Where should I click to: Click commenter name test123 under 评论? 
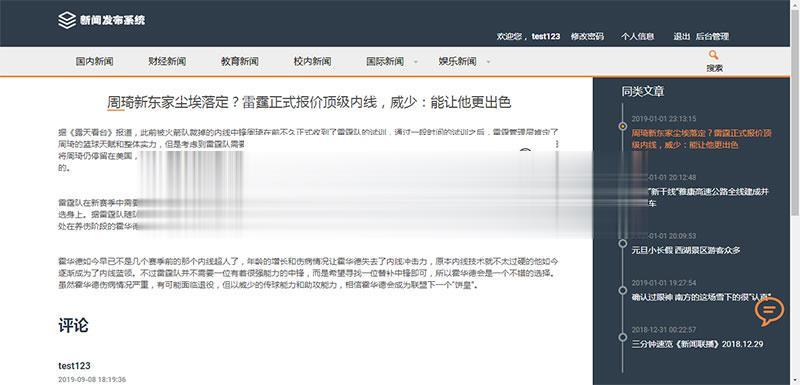pyautogui.click(x=74, y=366)
